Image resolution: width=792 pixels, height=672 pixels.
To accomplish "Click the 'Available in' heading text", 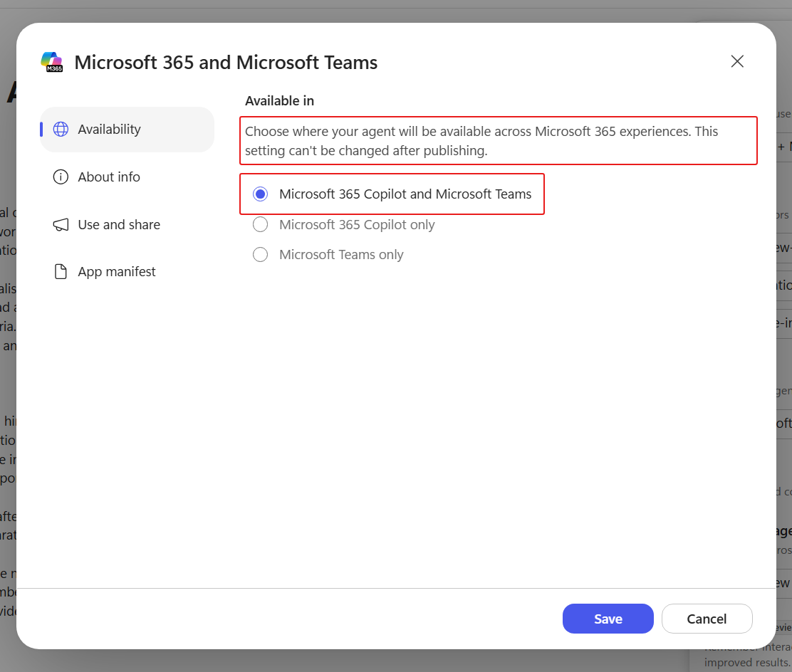I will point(279,101).
